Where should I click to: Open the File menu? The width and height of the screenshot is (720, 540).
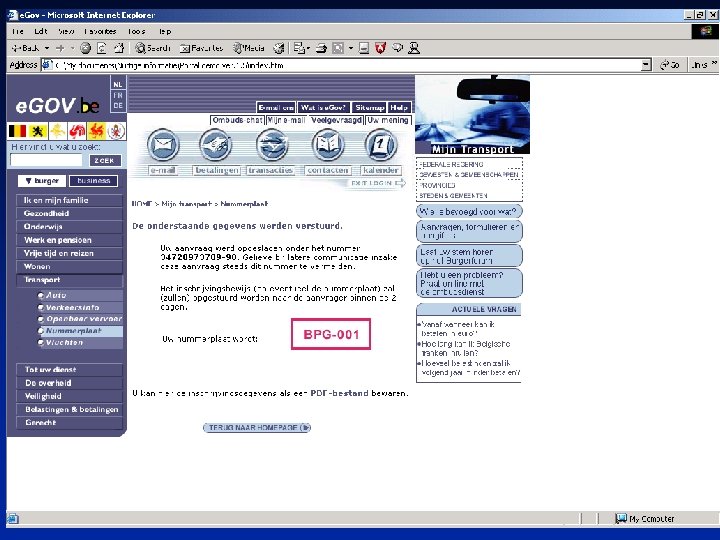(x=17, y=32)
